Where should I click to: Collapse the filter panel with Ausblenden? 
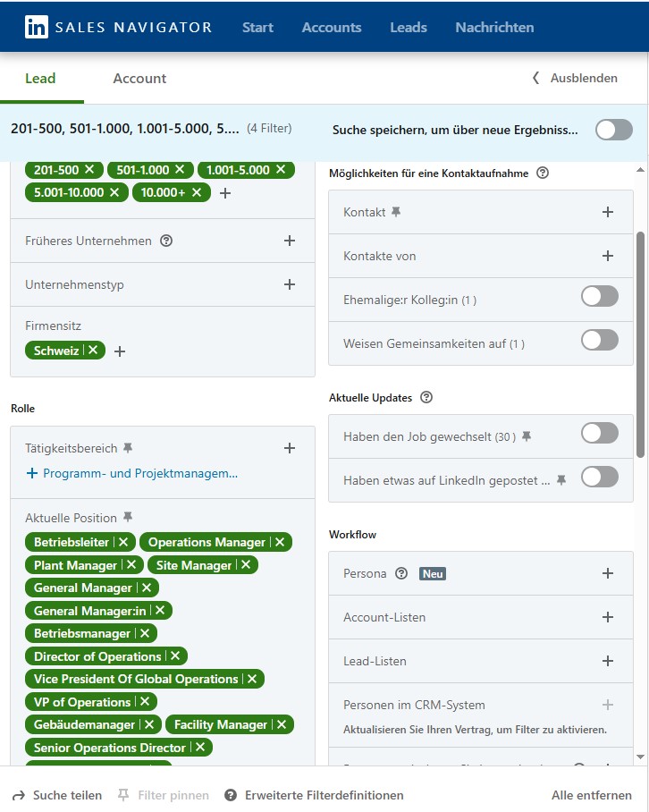point(575,78)
